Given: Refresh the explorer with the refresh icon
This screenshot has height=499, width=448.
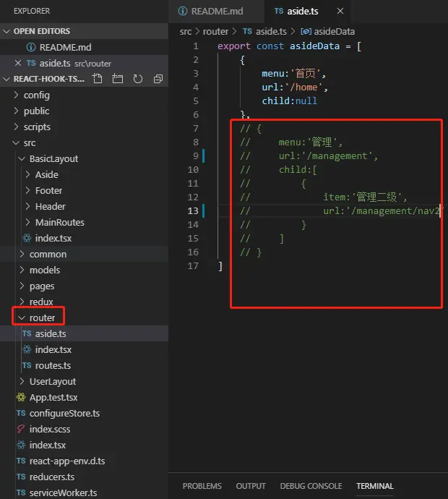Looking at the screenshot, I should (138, 79).
